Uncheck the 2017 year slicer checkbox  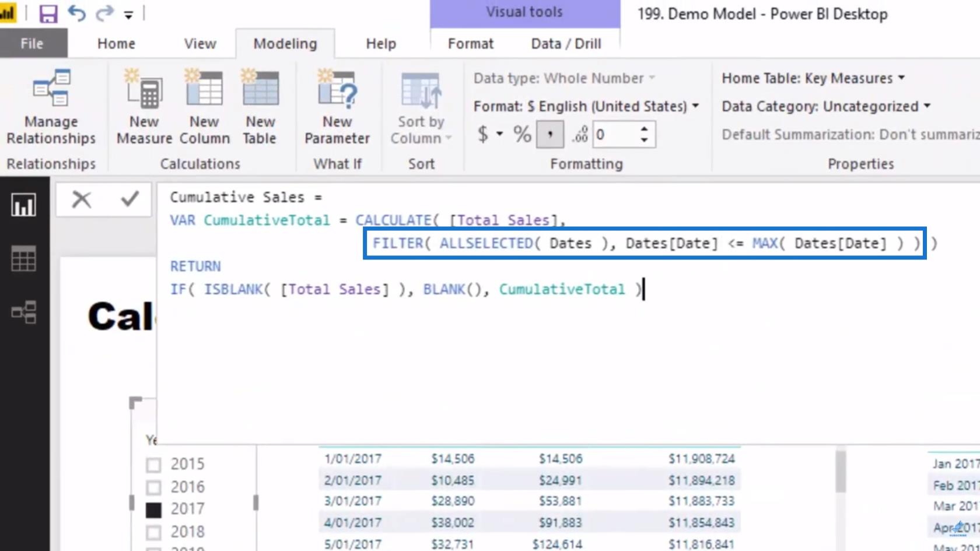[x=153, y=510]
